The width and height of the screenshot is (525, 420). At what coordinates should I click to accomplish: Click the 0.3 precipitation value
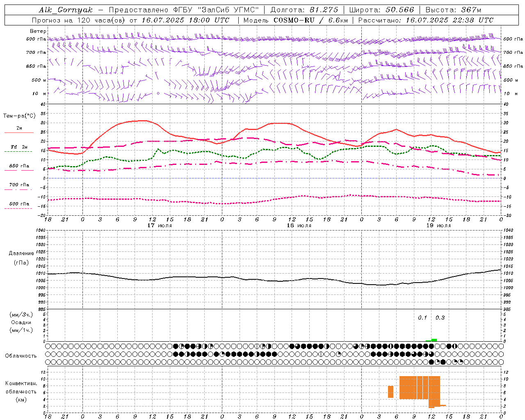(x=440, y=318)
